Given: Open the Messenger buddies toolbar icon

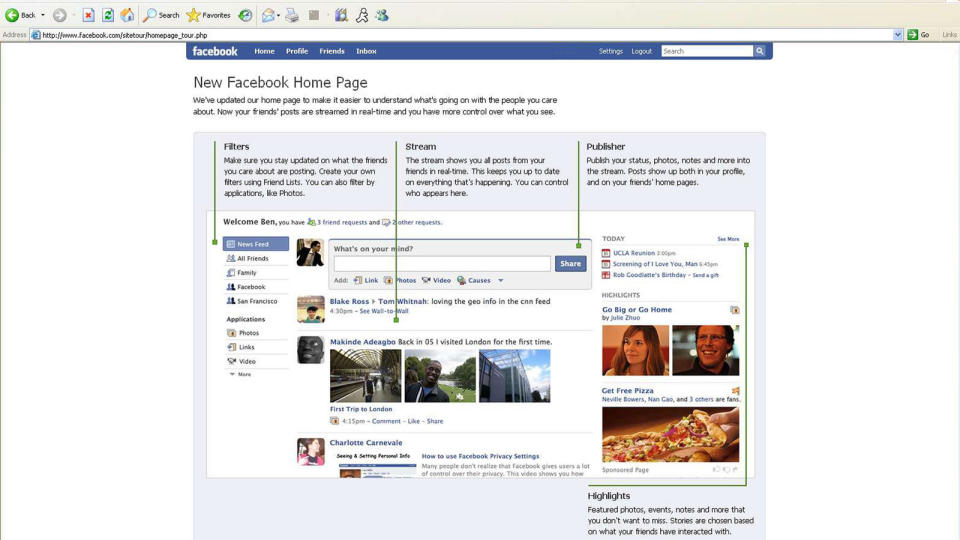Looking at the screenshot, I should [x=382, y=15].
